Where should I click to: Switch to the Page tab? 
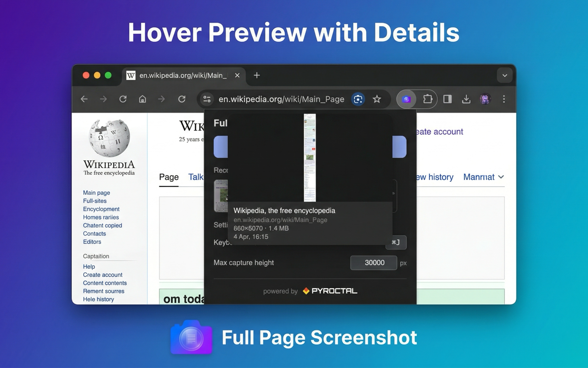169,177
